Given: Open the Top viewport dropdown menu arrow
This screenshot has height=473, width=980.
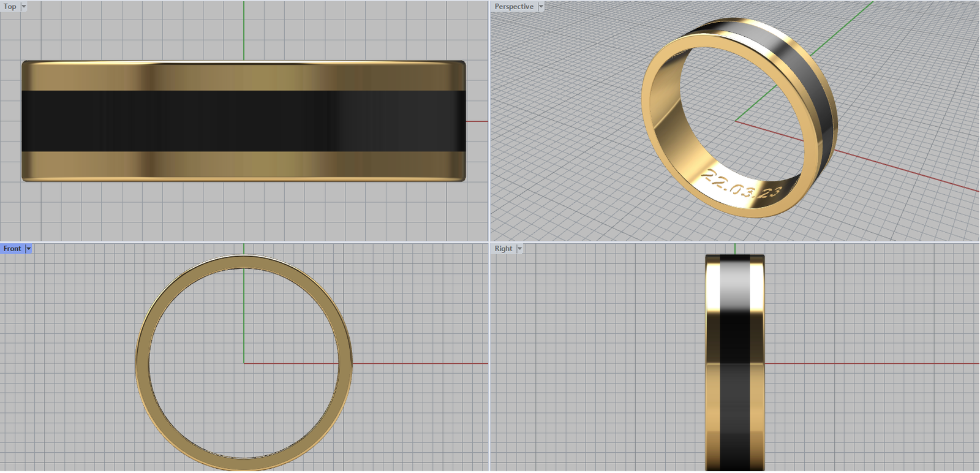Looking at the screenshot, I should coord(24,7).
